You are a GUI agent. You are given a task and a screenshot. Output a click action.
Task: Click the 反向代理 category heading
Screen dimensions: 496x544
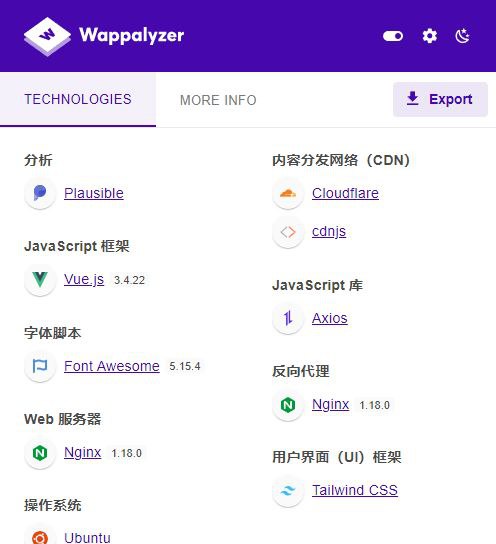[x=300, y=371]
